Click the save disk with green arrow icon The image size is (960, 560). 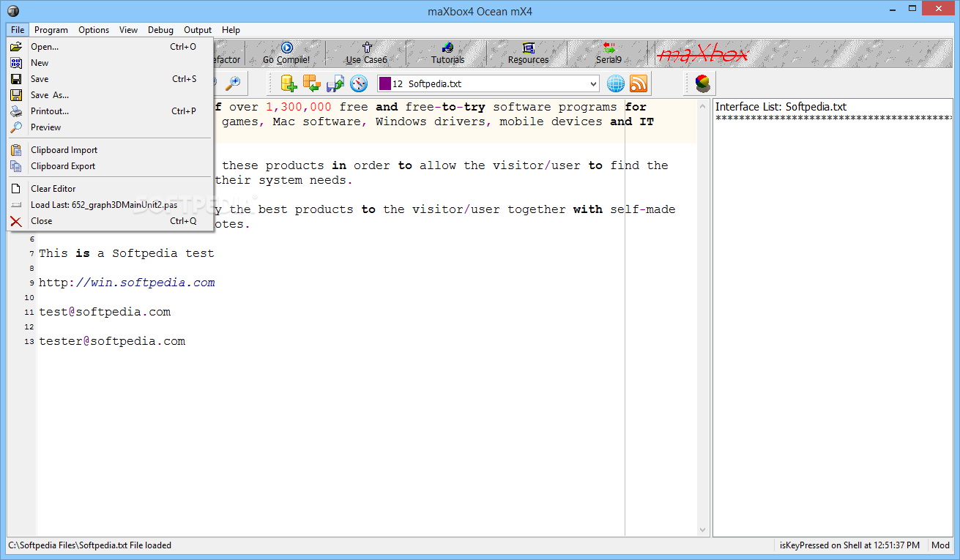(335, 83)
